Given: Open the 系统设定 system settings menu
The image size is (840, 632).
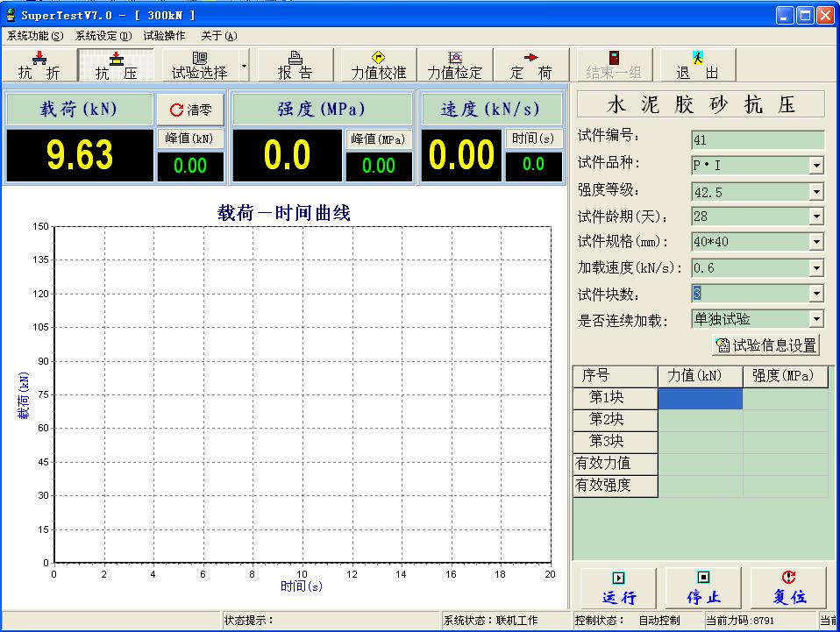Looking at the screenshot, I should (x=101, y=36).
